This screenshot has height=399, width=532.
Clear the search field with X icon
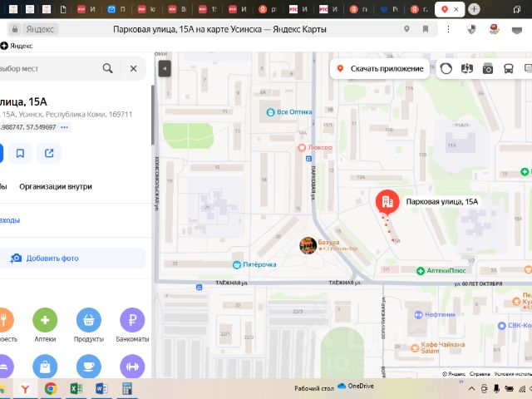[133, 68]
